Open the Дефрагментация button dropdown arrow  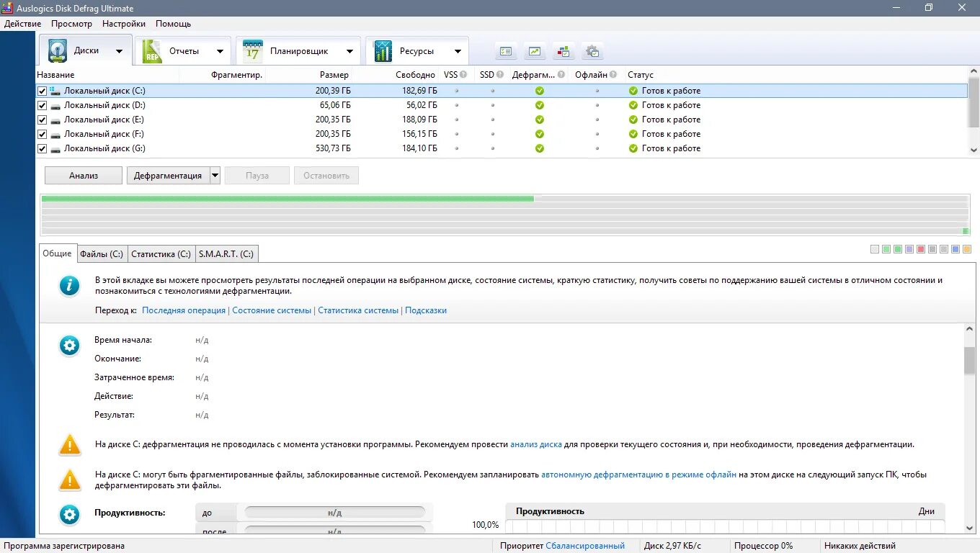(215, 176)
